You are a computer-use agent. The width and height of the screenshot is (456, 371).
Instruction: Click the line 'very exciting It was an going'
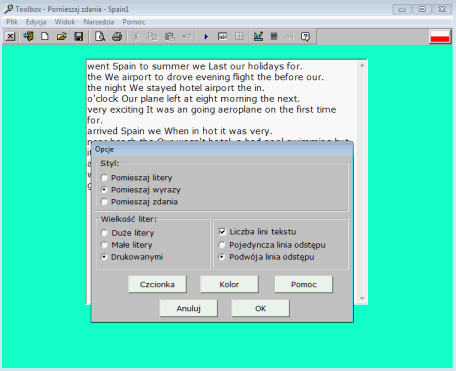[x=212, y=110]
